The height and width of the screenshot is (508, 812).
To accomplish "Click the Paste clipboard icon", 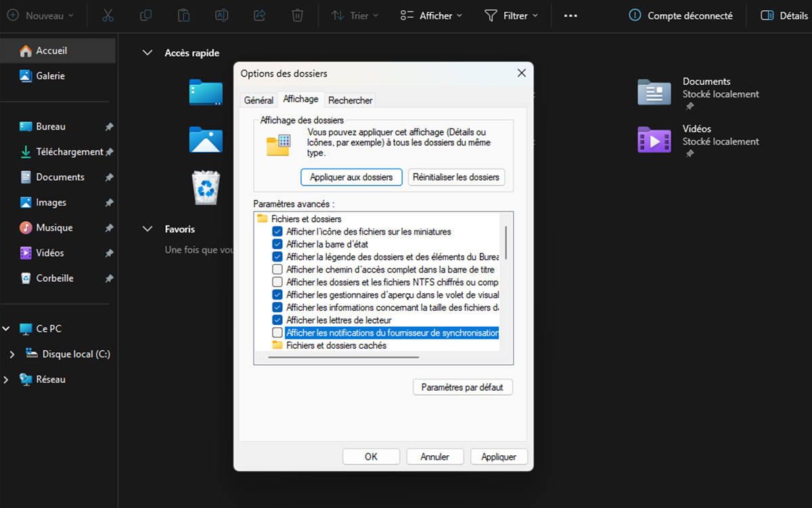I will 183,16.
